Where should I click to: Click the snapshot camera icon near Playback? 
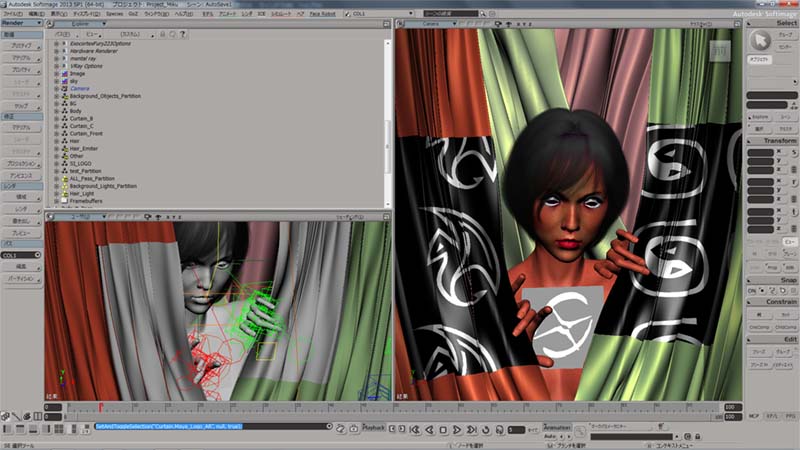[354, 429]
